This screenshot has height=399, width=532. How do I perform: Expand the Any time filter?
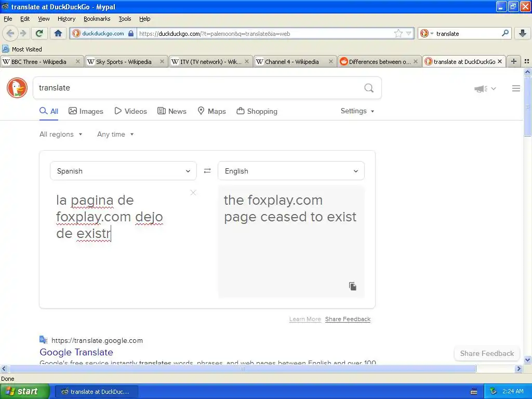115,135
